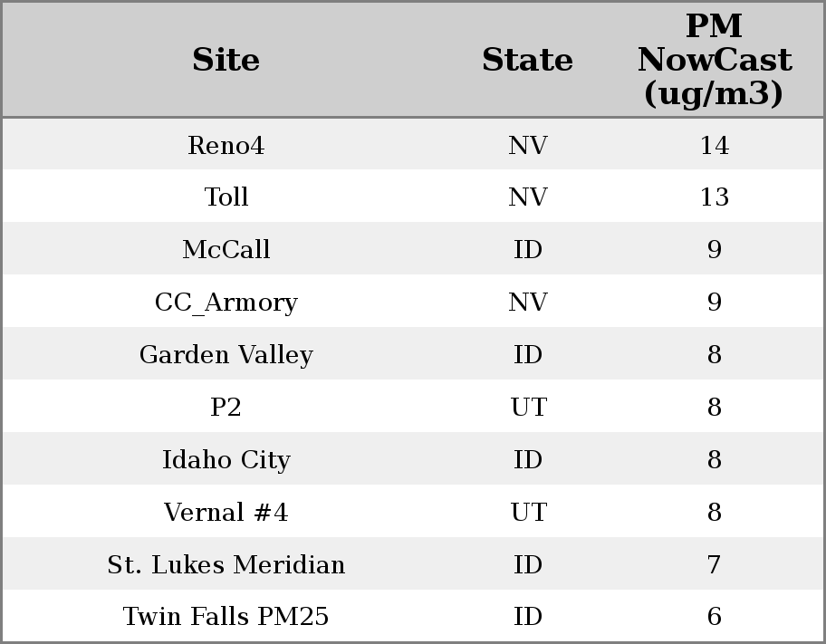Select the Toll site cell
This screenshot has width=826, height=644.
(226, 197)
